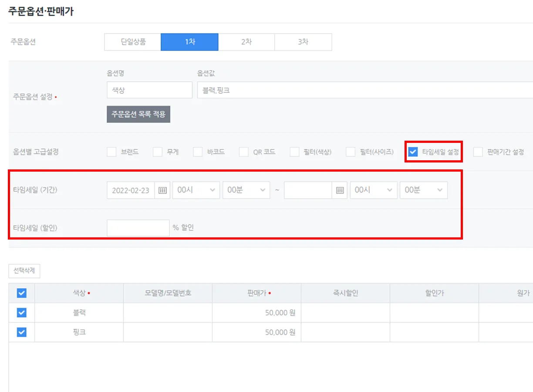Open the start date calendar picker icon
533x392 pixels.
pyautogui.click(x=162, y=190)
